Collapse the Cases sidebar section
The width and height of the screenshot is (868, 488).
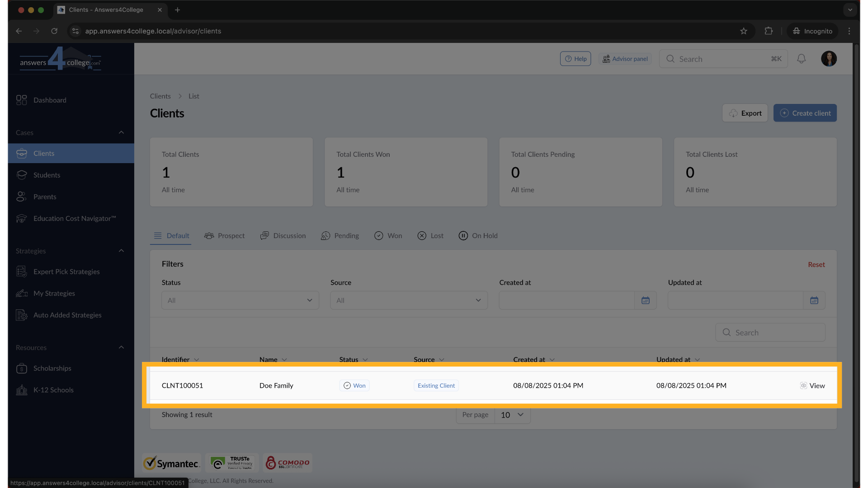click(x=121, y=132)
